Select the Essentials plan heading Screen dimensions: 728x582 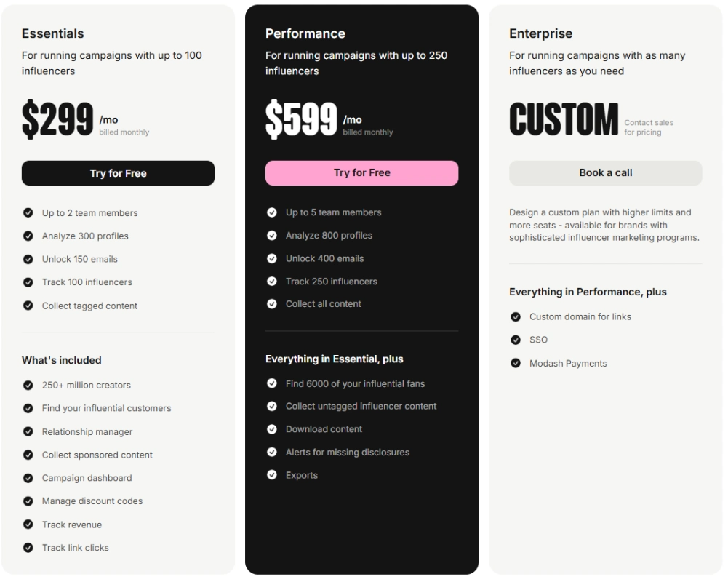(x=52, y=33)
